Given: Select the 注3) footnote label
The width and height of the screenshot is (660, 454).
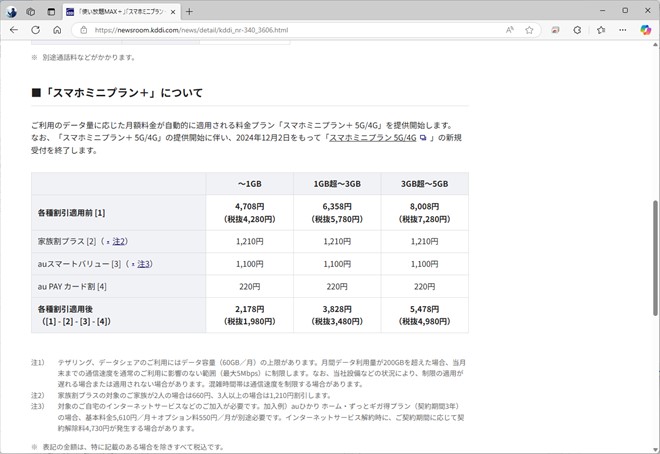Looking at the screenshot, I should point(37,406).
